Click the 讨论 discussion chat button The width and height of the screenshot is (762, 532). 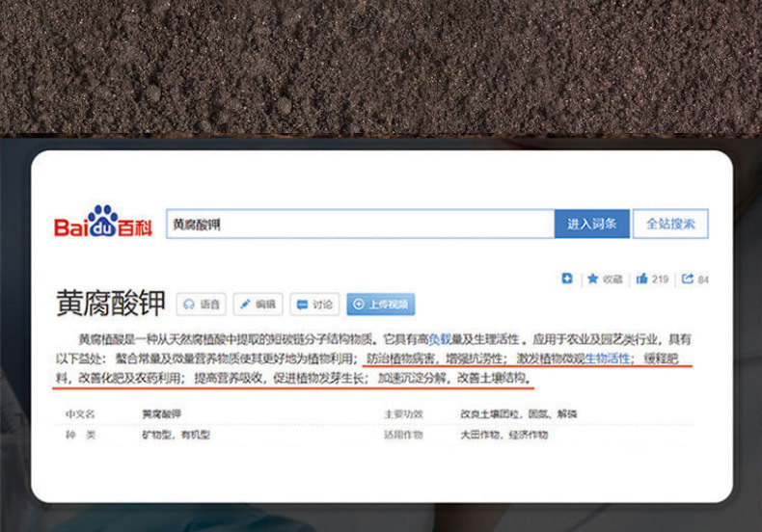click(314, 305)
